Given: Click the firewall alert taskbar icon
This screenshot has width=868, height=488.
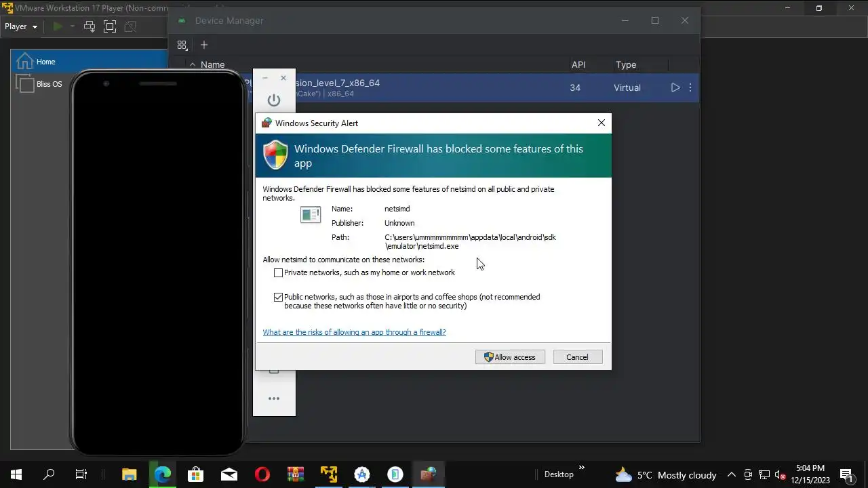Looking at the screenshot, I should (x=428, y=474).
